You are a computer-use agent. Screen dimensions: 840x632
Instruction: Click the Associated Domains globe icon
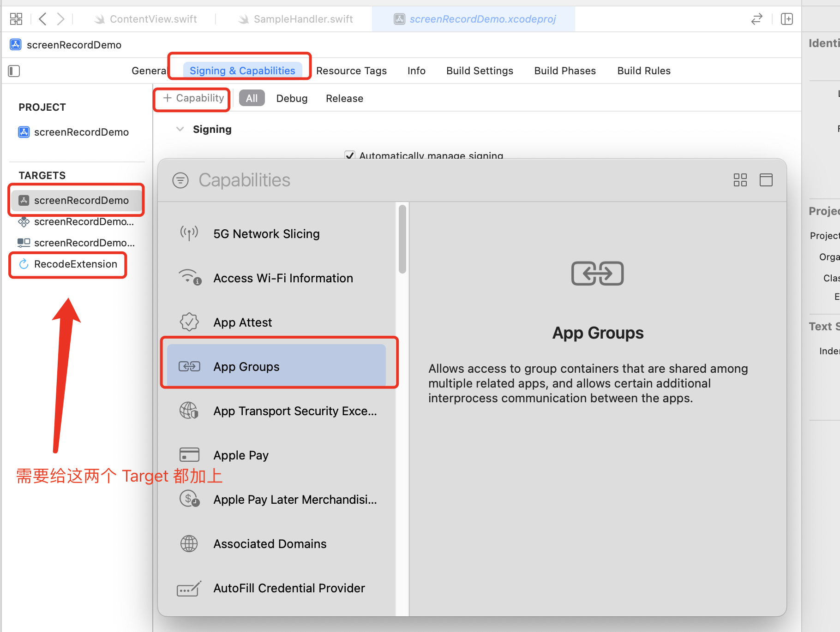(189, 543)
